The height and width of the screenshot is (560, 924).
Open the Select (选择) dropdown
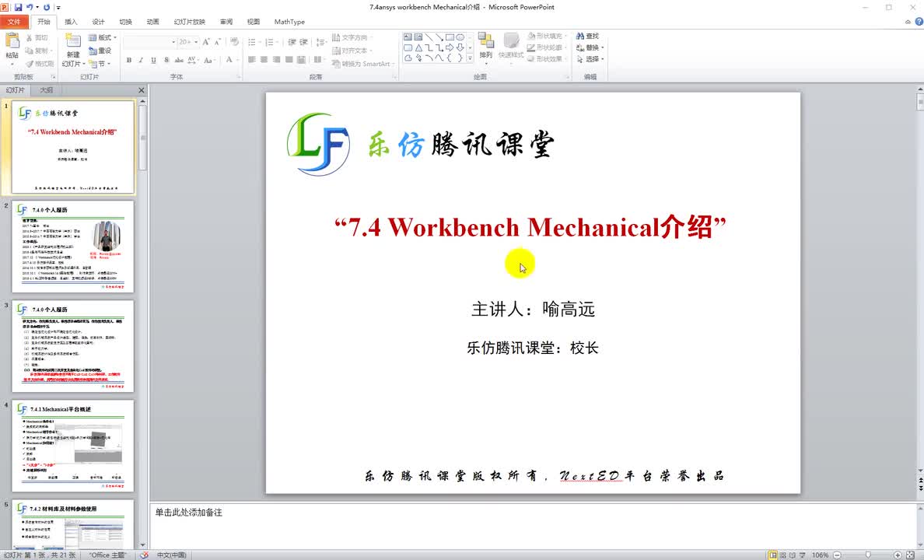(x=590, y=59)
